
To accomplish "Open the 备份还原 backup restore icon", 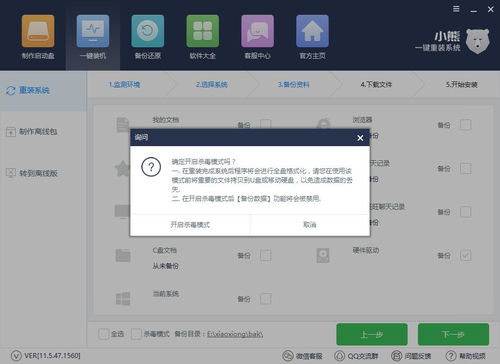I will (x=148, y=31).
